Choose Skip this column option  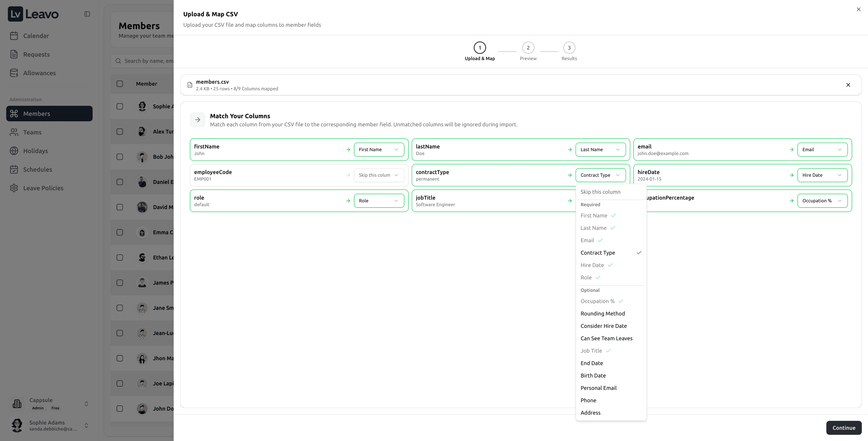(x=600, y=192)
